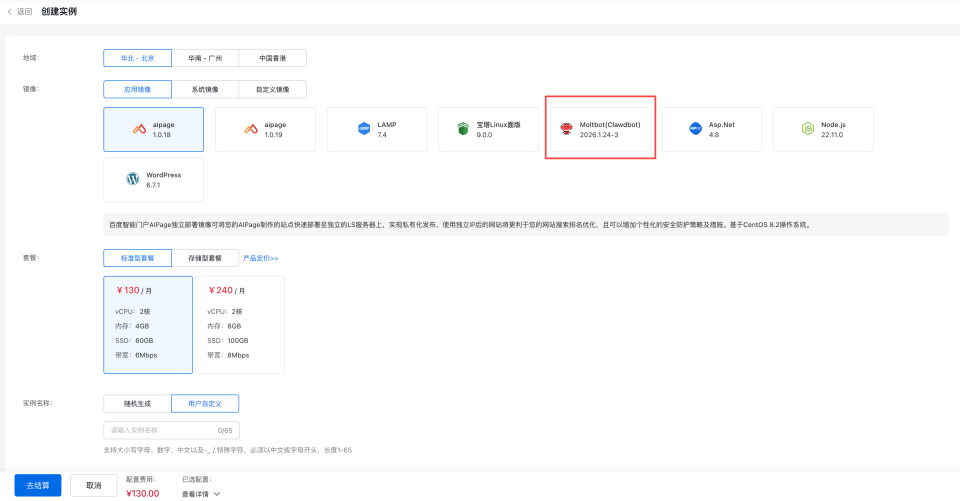This screenshot has width=960, height=501.
Task: Switch to 存储型套餐 tab
Action: [x=205, y=258]
